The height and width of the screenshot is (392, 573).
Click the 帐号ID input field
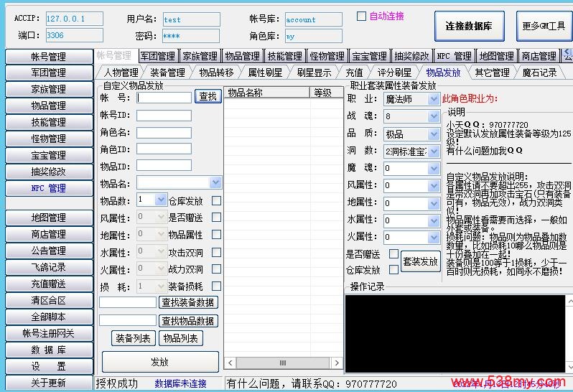[164, 116]
